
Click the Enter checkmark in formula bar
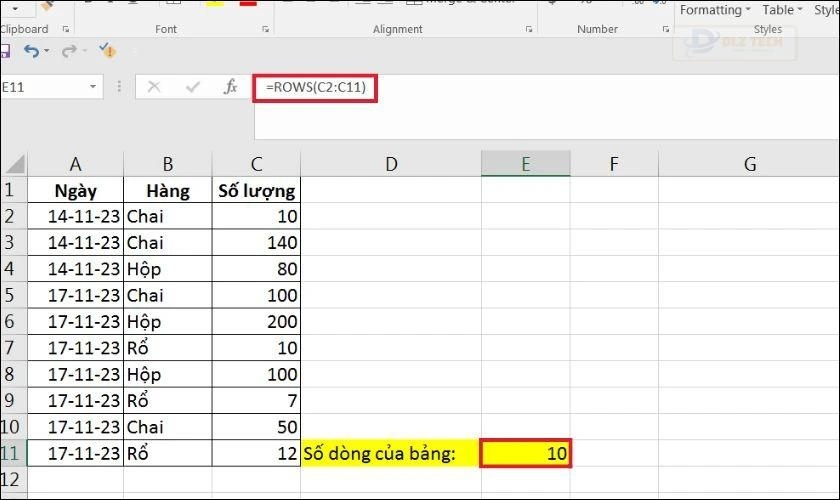click(x=192, y=87)
